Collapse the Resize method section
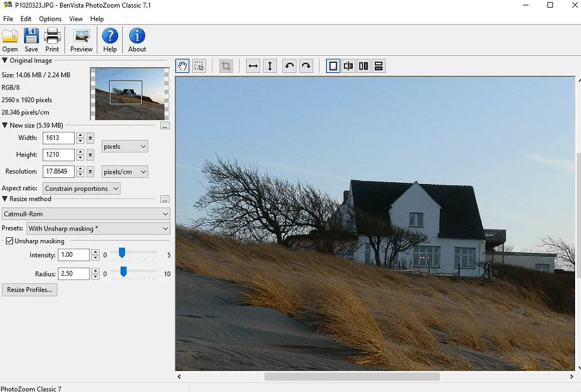This screenshot has width=581, height=392. point(5,199)
